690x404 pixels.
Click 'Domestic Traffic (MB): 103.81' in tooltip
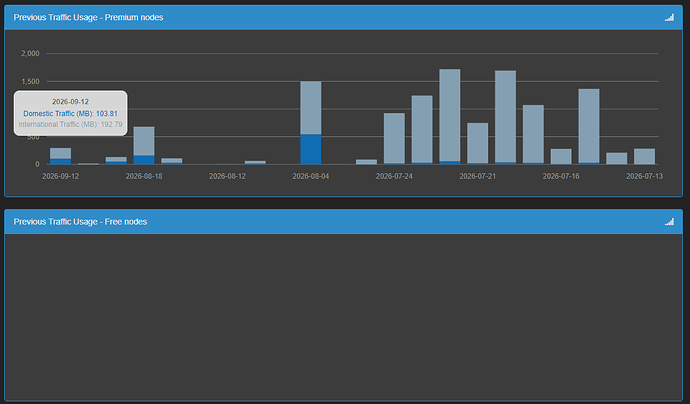pyautogui.click(x=70, y=114)
